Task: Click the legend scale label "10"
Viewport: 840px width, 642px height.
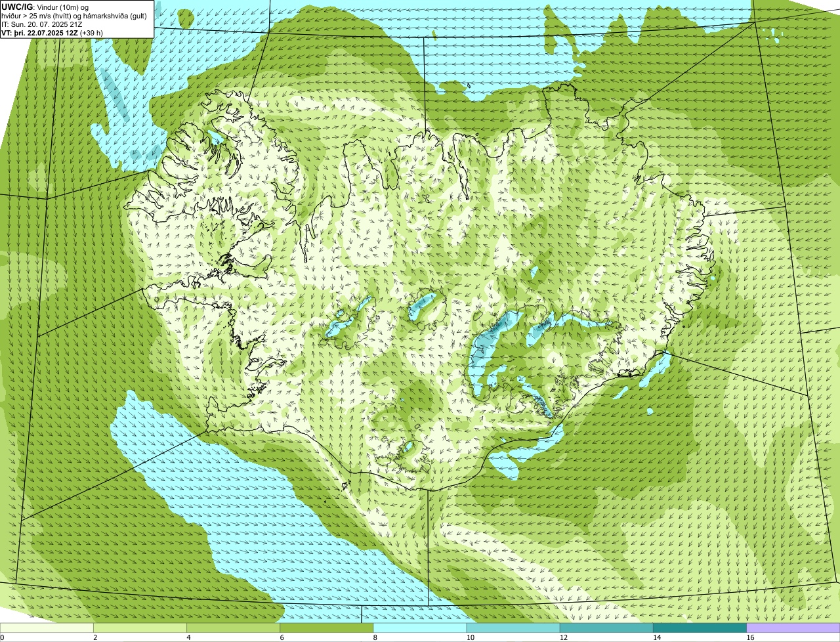Action: [470, 637]
